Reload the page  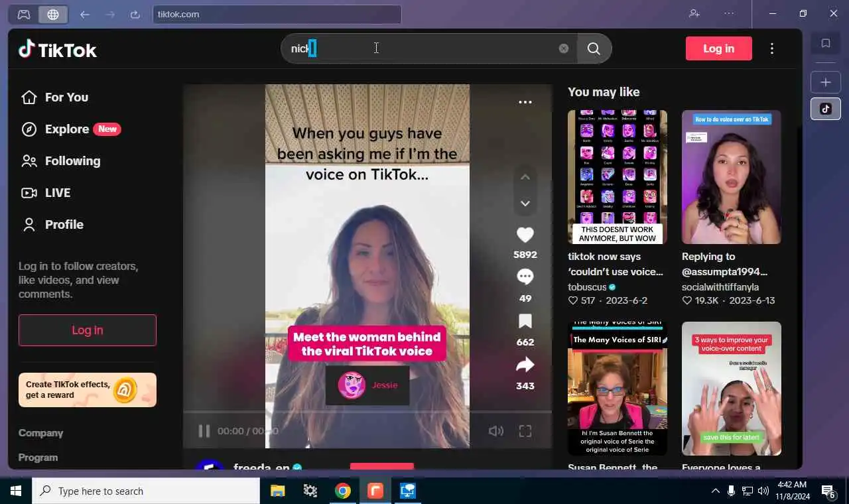[135, 14]
